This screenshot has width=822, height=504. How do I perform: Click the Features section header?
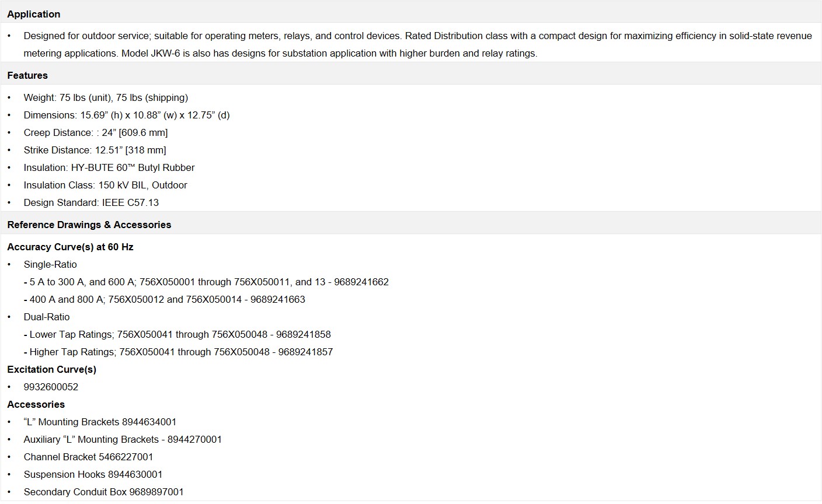pyautogui.click(x=27, y=75)
